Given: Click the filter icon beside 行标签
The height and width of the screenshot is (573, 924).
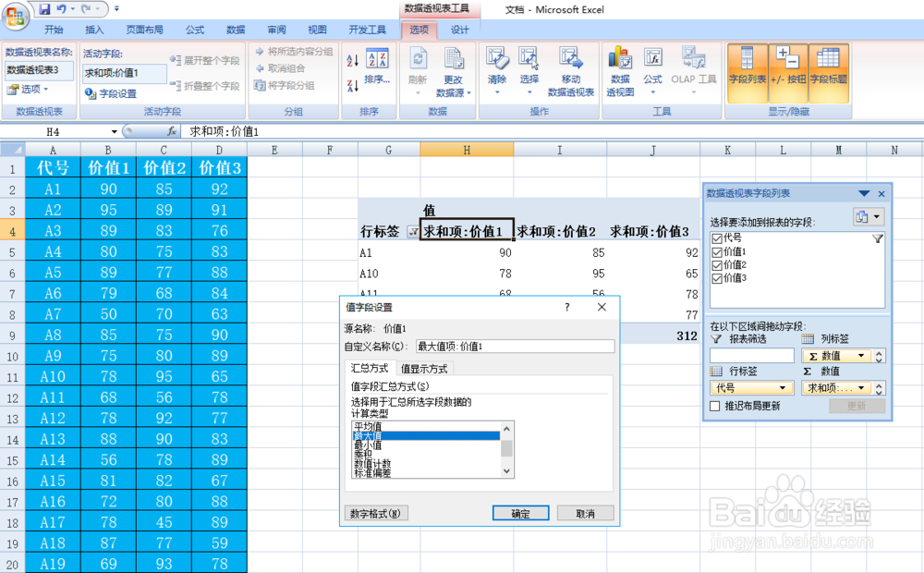Looking at the screenshot, I should coord(412,232).
